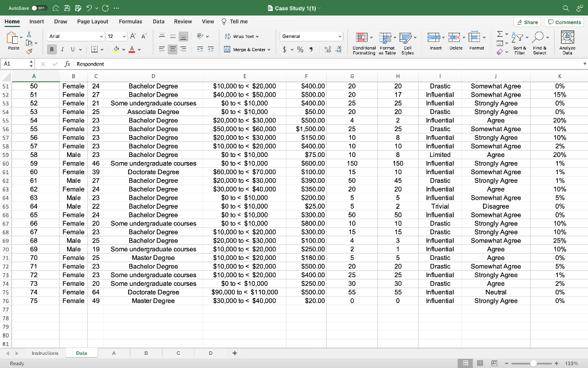Click the AutoSum icon

[x=500, y=34]
